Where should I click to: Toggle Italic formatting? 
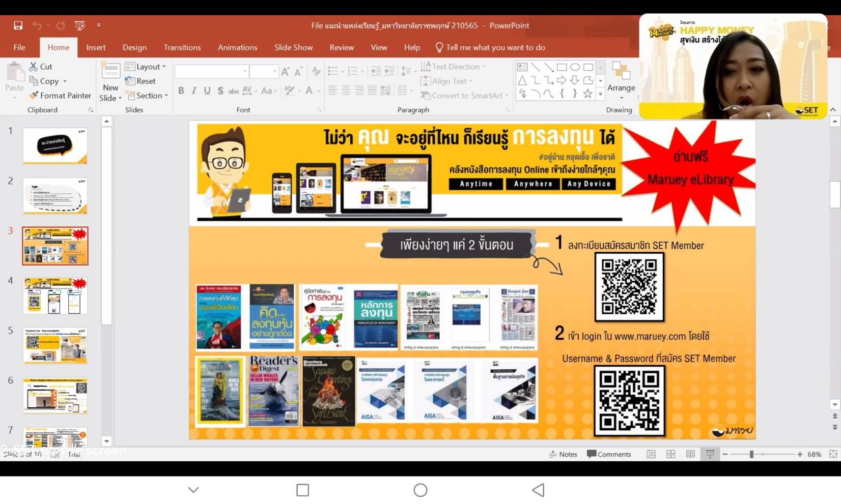[x=194, y=91]
